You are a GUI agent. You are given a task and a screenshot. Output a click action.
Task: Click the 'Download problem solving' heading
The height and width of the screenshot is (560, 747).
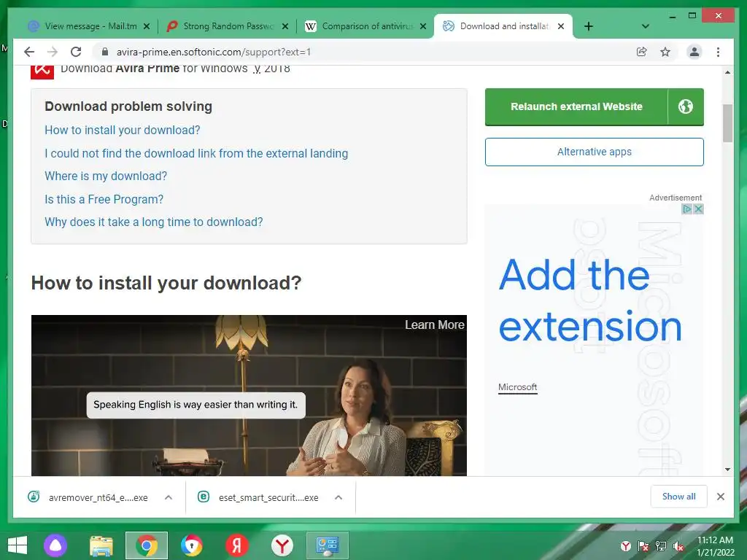pos(128,106)
